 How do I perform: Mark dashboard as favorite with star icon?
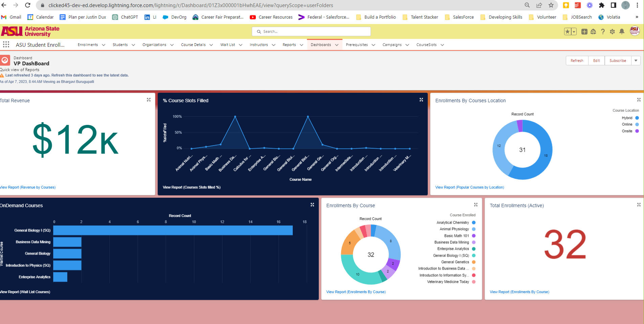[567, 31]
